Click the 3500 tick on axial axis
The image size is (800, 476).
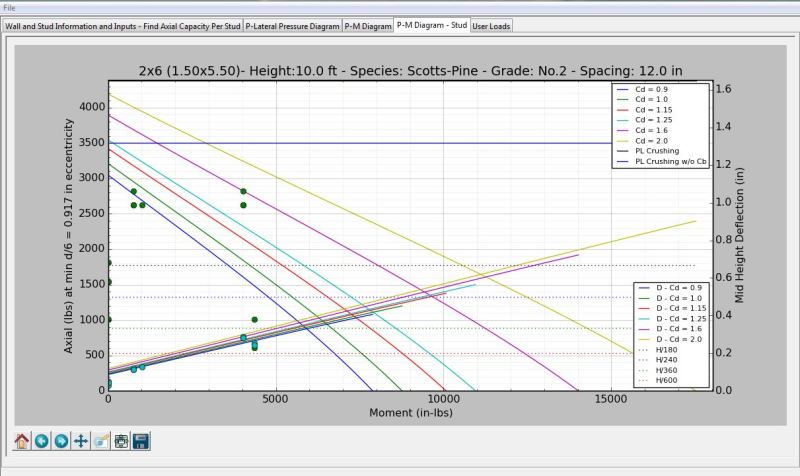[92, 142]
